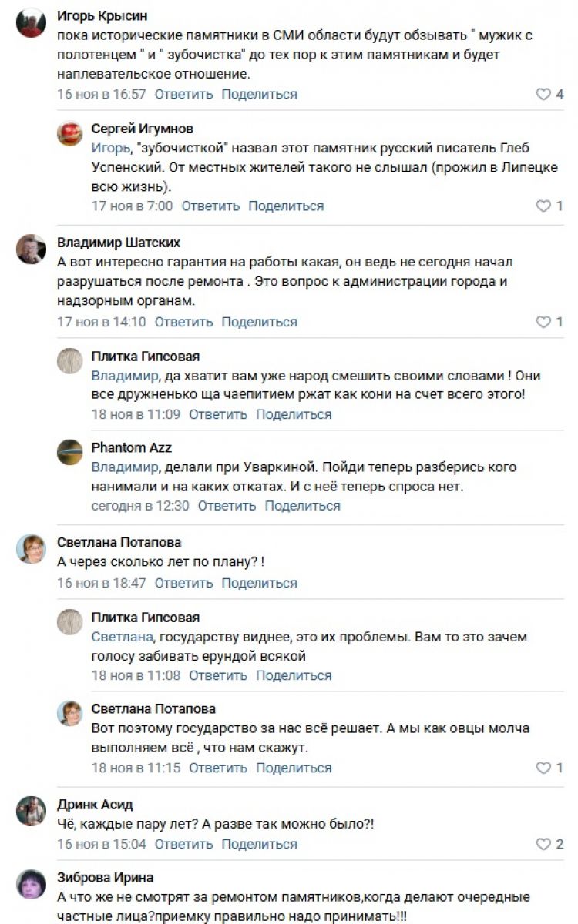Share Сергей Игумнов's reply
This screenshot has width=578, height=924.
pos(286,206)
